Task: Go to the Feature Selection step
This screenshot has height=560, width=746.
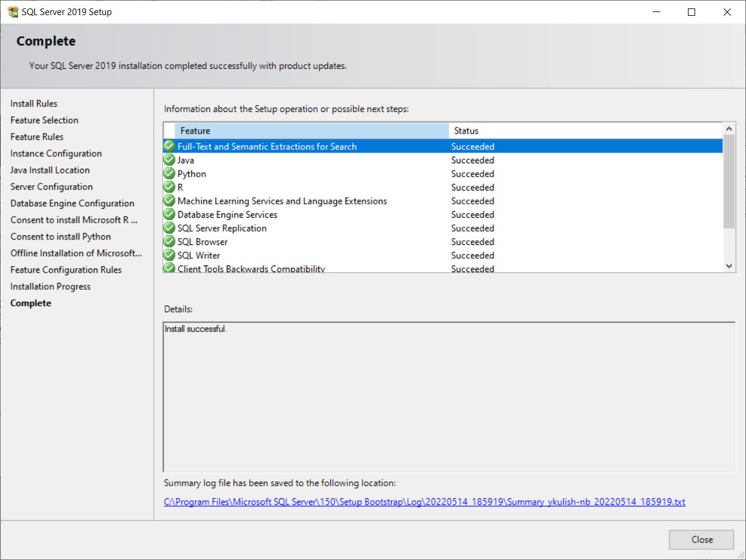Action: pos(44,120)
